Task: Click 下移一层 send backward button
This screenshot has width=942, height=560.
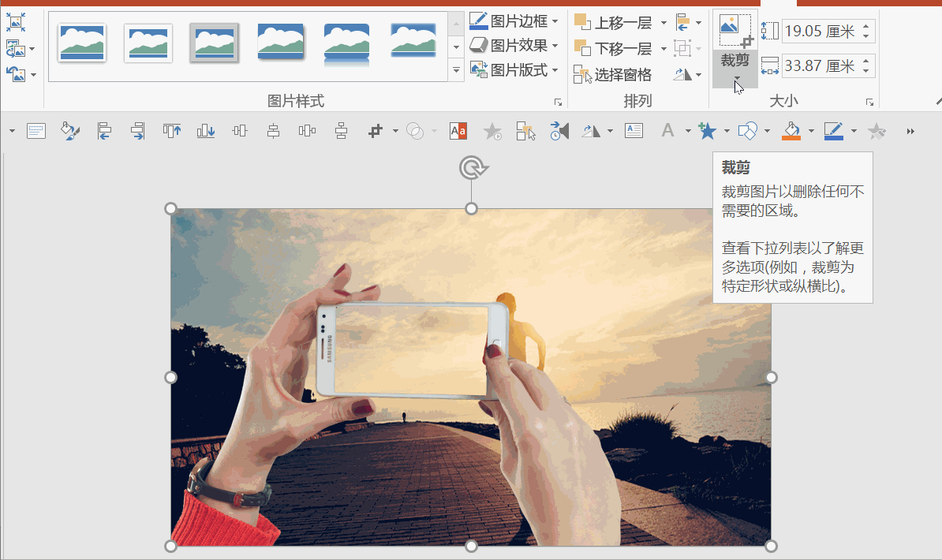Action: point(613,48)
